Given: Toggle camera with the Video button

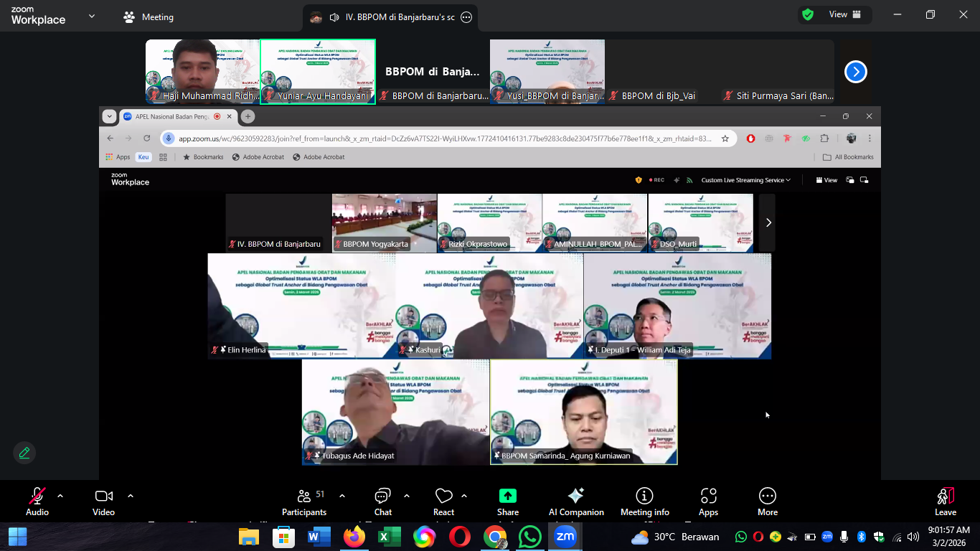Looking at the screenshot, I should coord(103,501).
